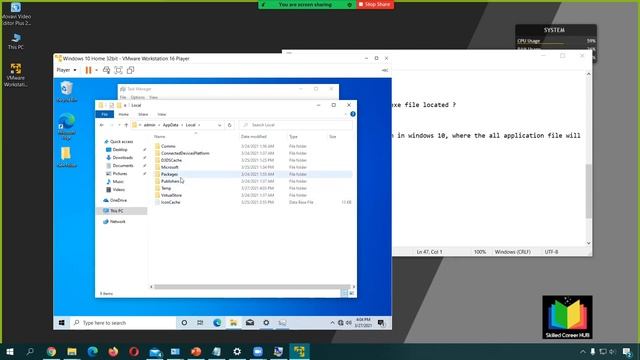Select the Comms folder
Image resolution: width=640 pixels, height=360 pixels.
168,146
